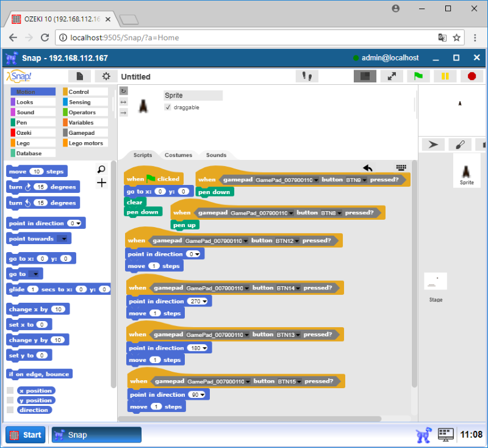
Task: Select the Motion block category
Action: [33, 92]
